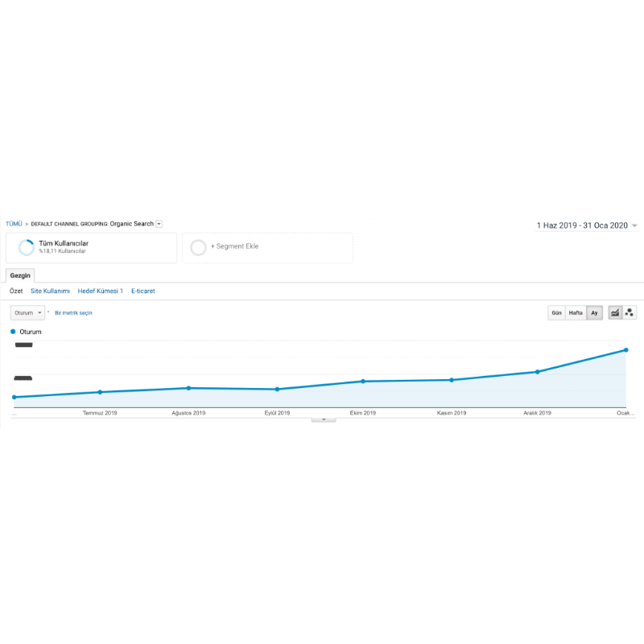Click the Aralık 2019 data point

click(x=537, y=372)
